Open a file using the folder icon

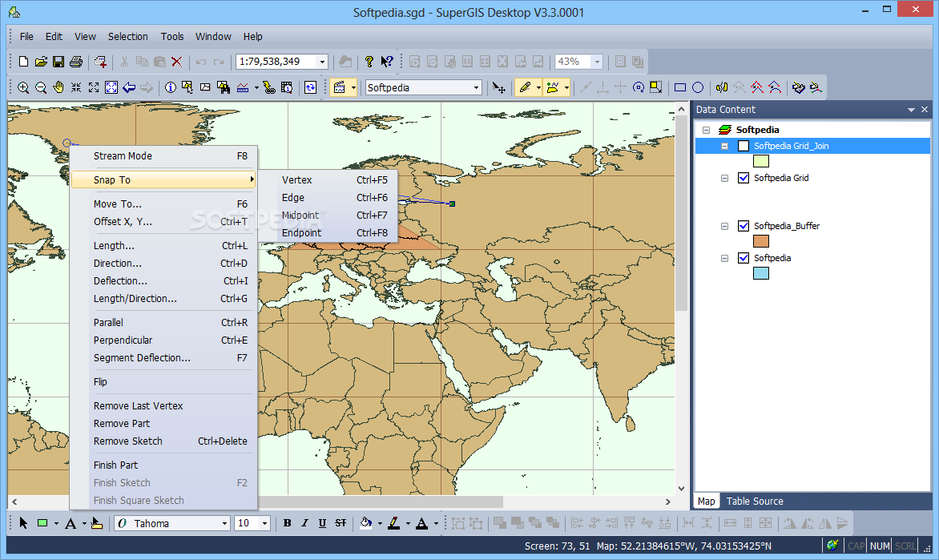pyautogui.click(x=41, y=62)
